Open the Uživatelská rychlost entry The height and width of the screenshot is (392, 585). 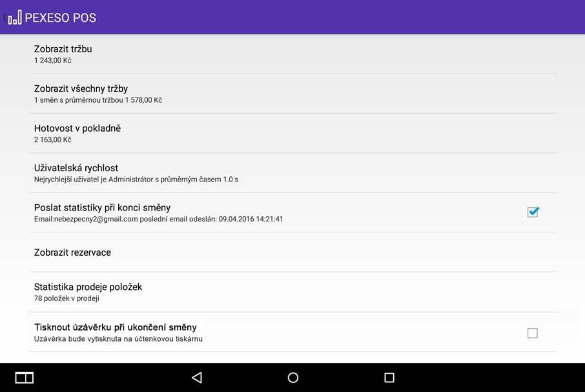[x=292, y=172]
